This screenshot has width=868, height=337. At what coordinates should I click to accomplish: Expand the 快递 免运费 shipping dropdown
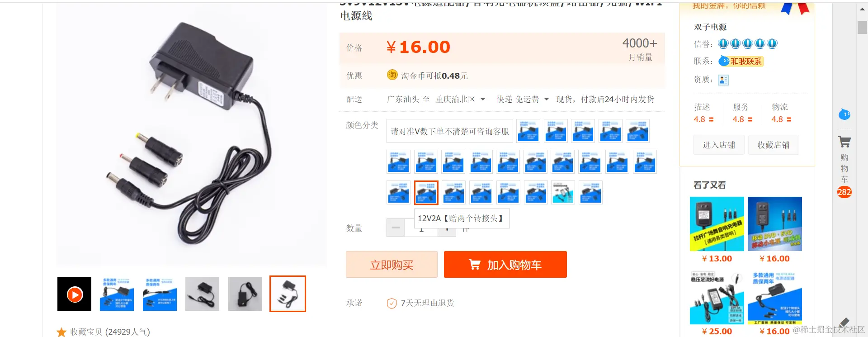point(546,99)
